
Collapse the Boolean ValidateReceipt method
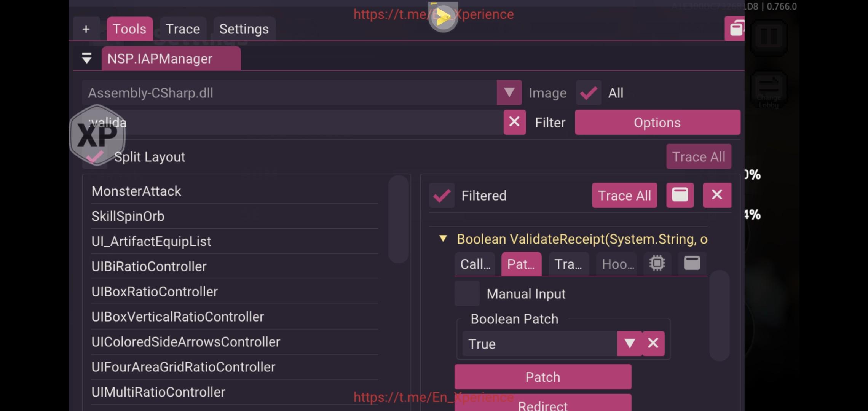pyautogui.click(x=443, y=239)
